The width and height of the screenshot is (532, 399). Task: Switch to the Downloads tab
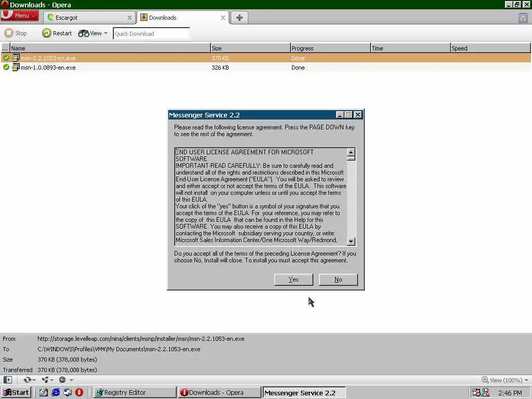(x=183, y=18)
